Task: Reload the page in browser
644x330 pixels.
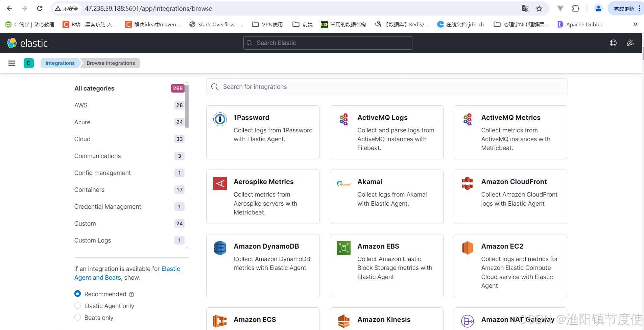Action: (40, 8)
